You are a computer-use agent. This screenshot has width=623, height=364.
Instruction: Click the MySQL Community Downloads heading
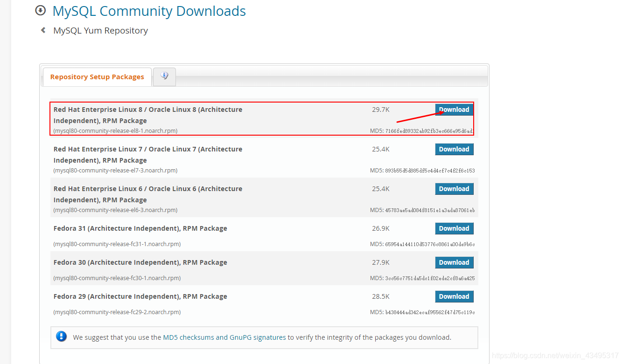click(x=149, y=11)
